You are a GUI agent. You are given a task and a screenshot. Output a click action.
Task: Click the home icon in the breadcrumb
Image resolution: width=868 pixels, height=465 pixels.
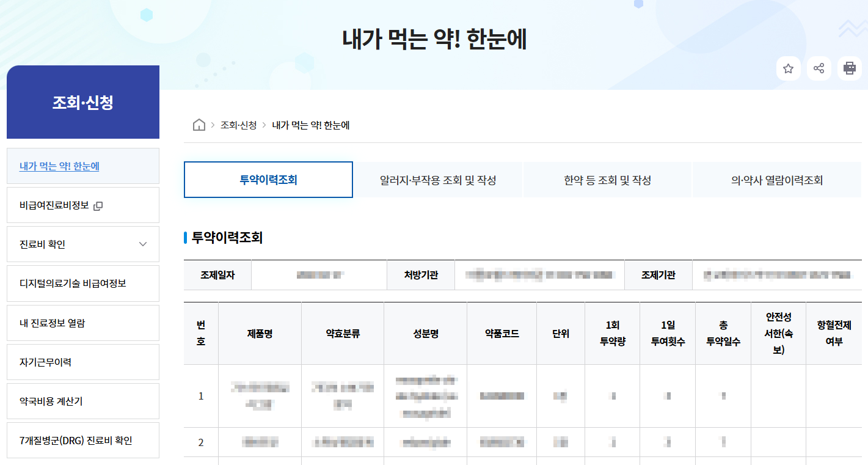click(x=199, y=124)
